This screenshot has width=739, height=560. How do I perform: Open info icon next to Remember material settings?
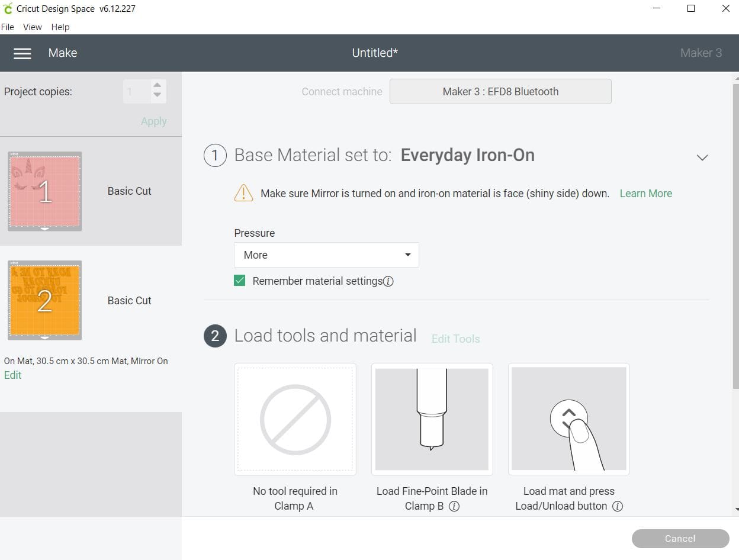[388, 282]
